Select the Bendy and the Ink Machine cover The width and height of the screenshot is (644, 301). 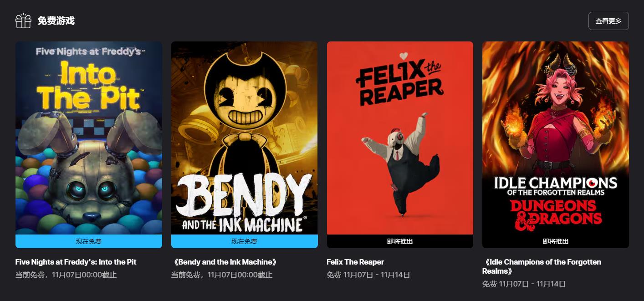coord(244,138)
